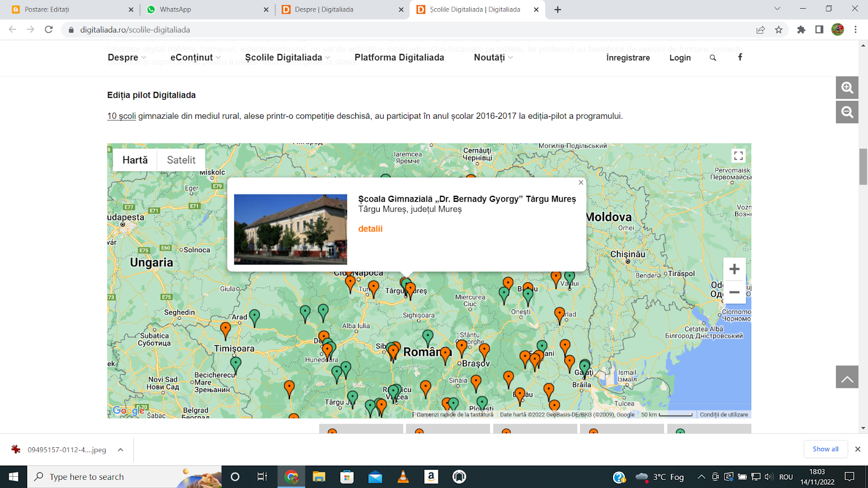Toggle fullscreen view on the map
Screen dimensions: 868x488
pos(738,156)
